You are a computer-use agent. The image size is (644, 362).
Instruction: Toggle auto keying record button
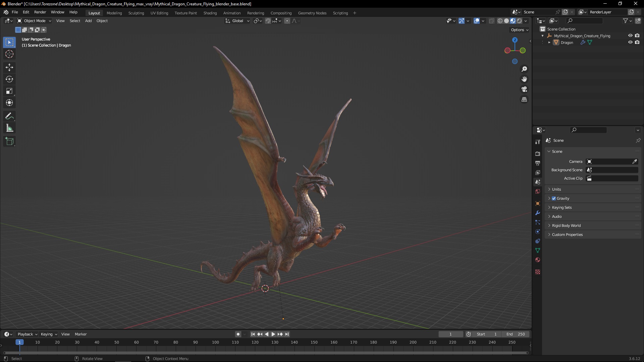238,334
